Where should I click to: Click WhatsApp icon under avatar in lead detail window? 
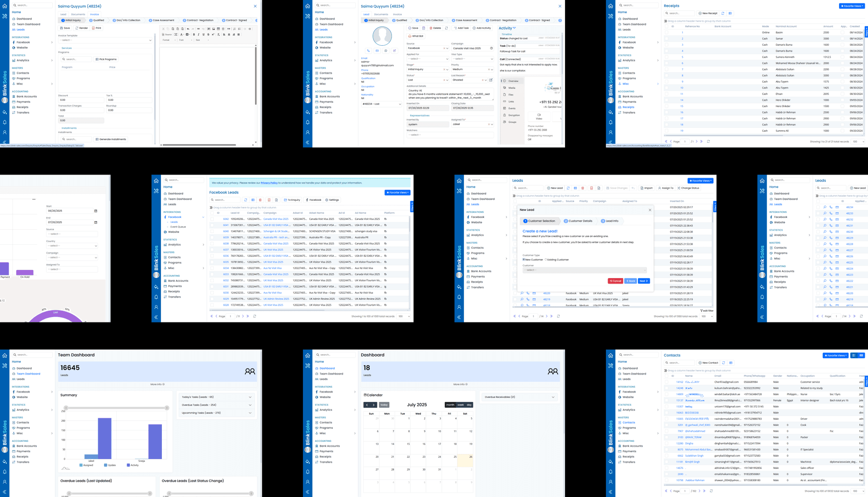click(x=386, y=51)
